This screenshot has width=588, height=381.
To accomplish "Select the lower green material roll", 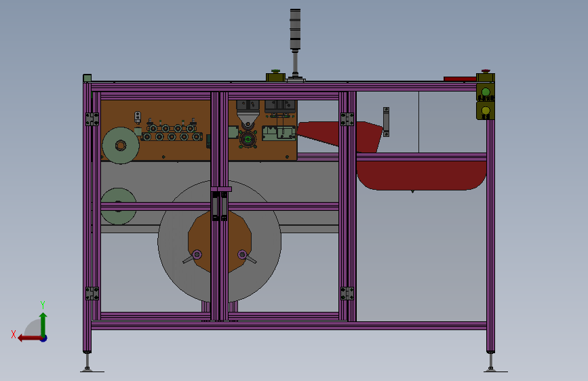I will (119, 206).
